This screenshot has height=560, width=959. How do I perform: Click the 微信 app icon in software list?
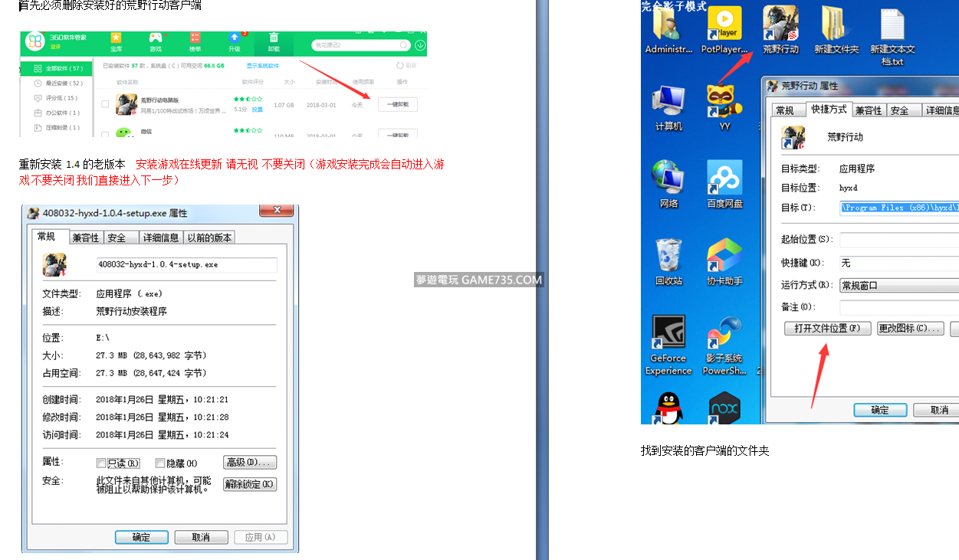124,133
